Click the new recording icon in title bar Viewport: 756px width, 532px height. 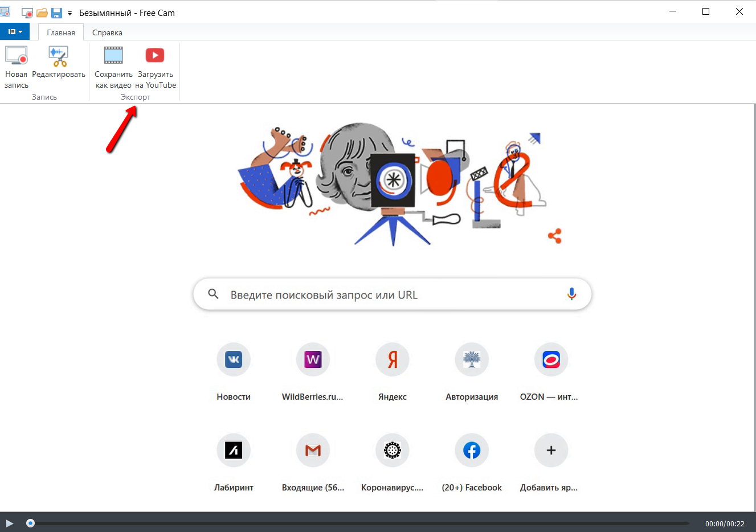(27, 13)
